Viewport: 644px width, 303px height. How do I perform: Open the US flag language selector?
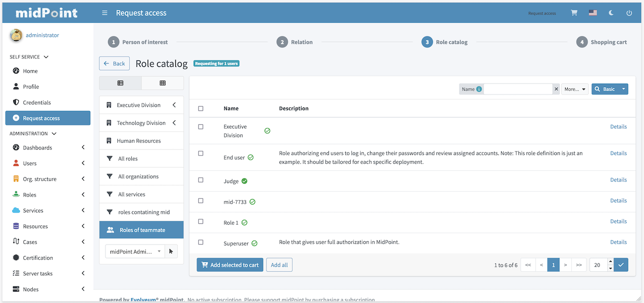tap(593, 13)
